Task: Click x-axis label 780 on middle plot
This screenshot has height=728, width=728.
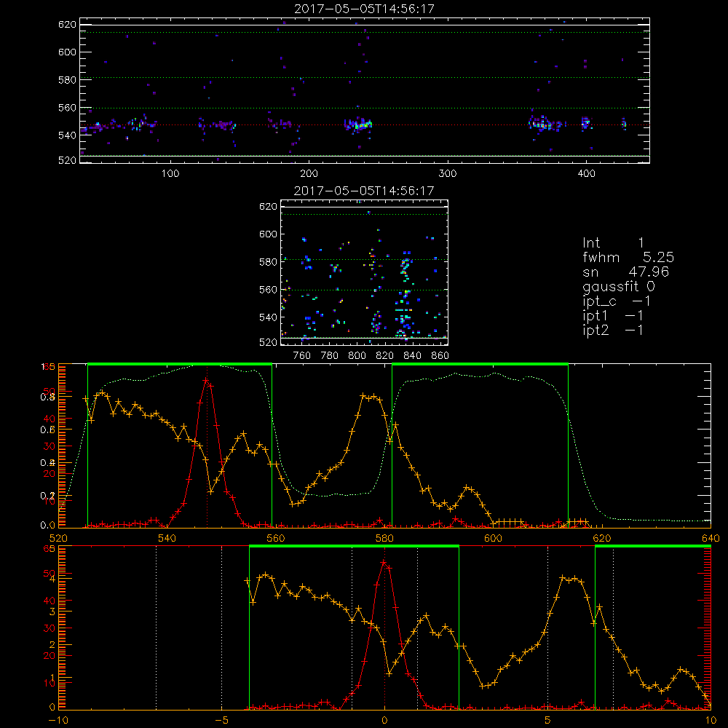Action: 330,356
